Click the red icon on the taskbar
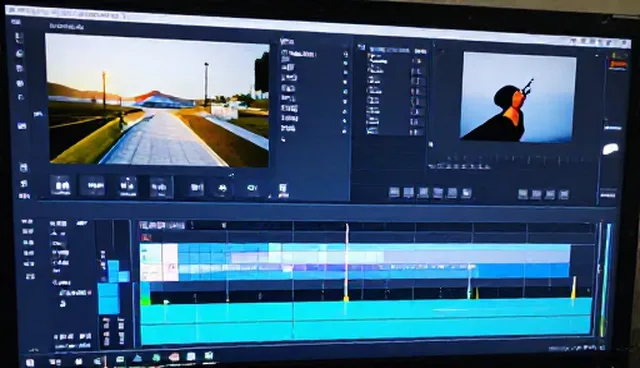 coord(174,357)
